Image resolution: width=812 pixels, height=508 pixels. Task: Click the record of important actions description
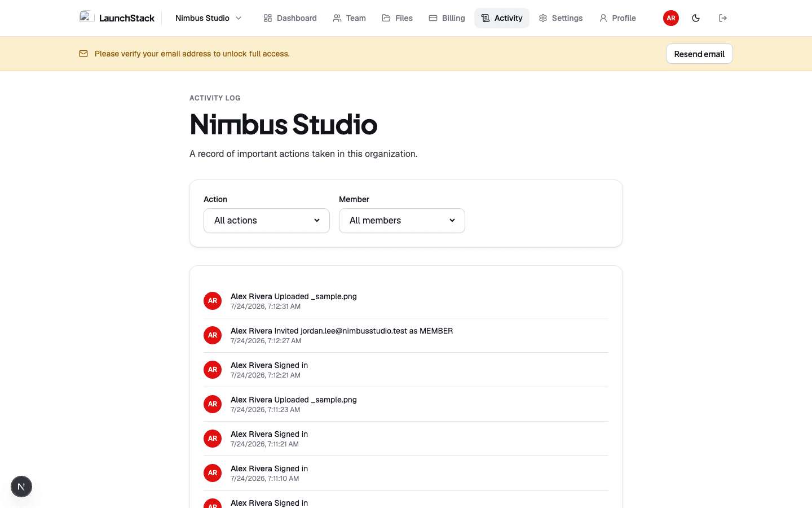[x=303, y=154]
